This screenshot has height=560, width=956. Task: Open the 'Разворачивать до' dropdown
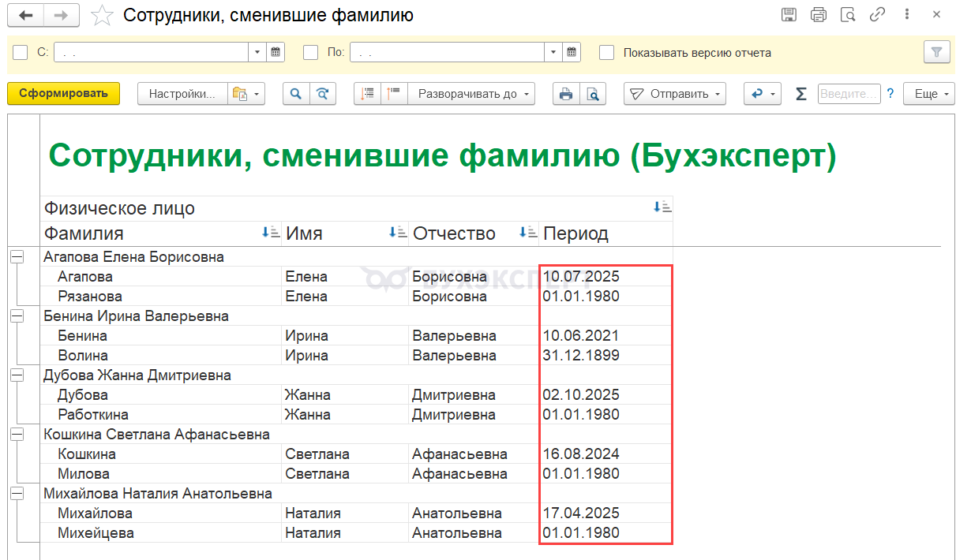click(x=471, y=94)
